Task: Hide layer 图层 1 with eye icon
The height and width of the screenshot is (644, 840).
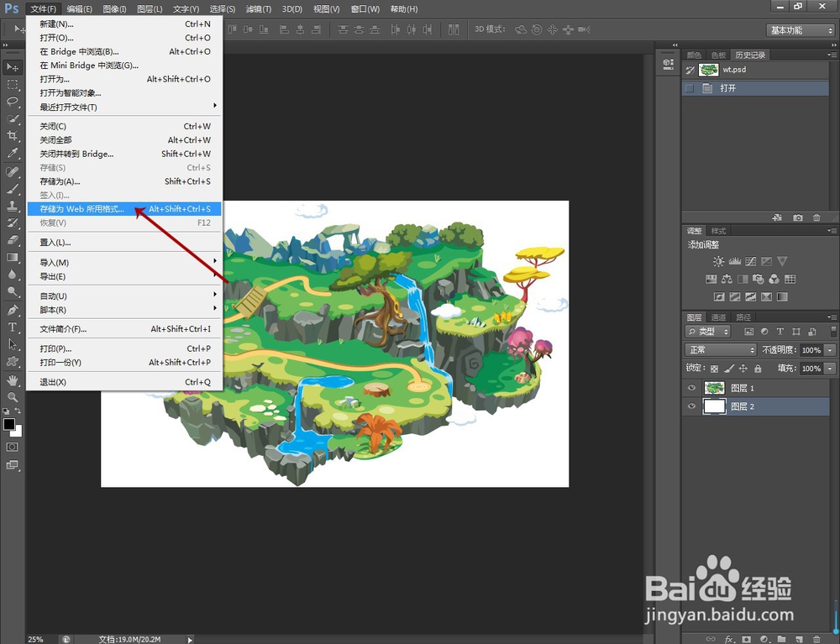Action: pyautogui.click(x=691, y=388)
